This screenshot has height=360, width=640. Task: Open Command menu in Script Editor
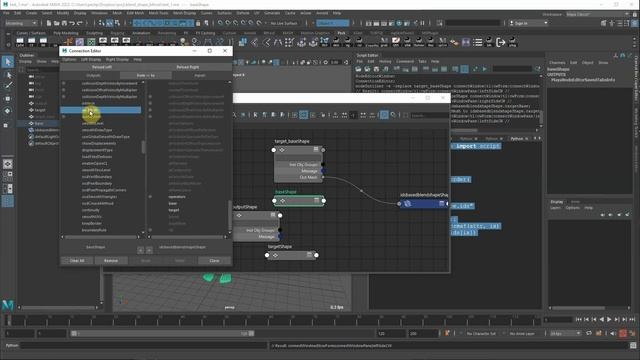click(x=405, y=62)
